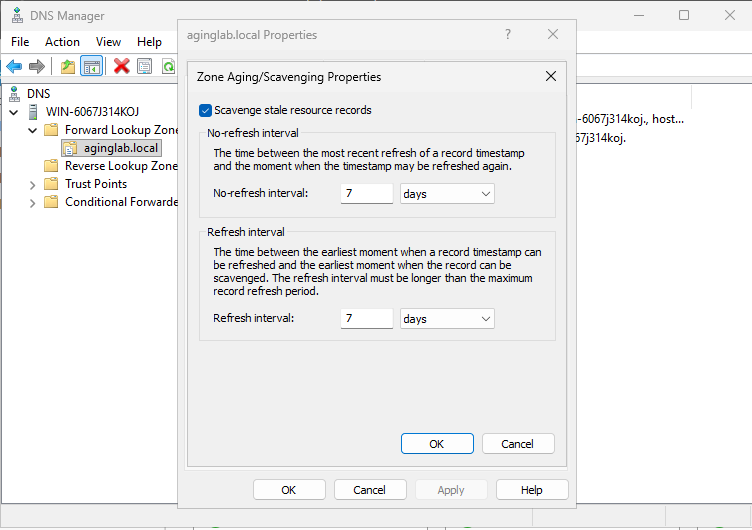Click the Back arrow in DNS Manager toolbar

14,66
